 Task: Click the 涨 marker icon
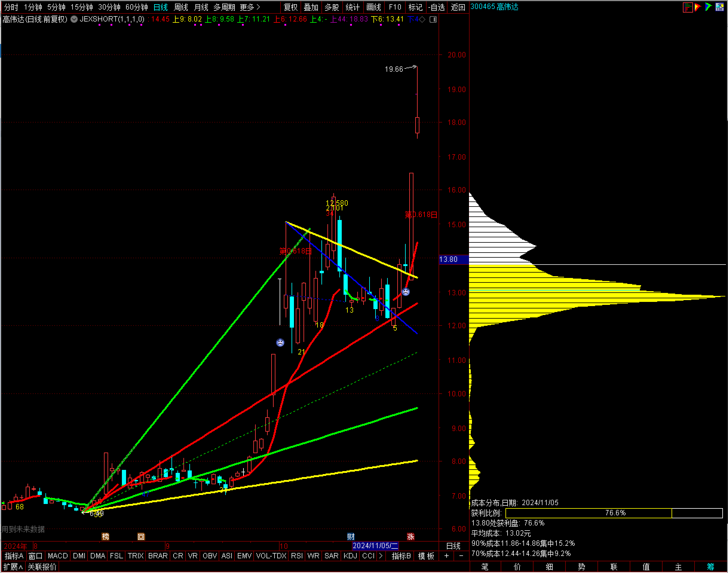(x=411, y=537)
